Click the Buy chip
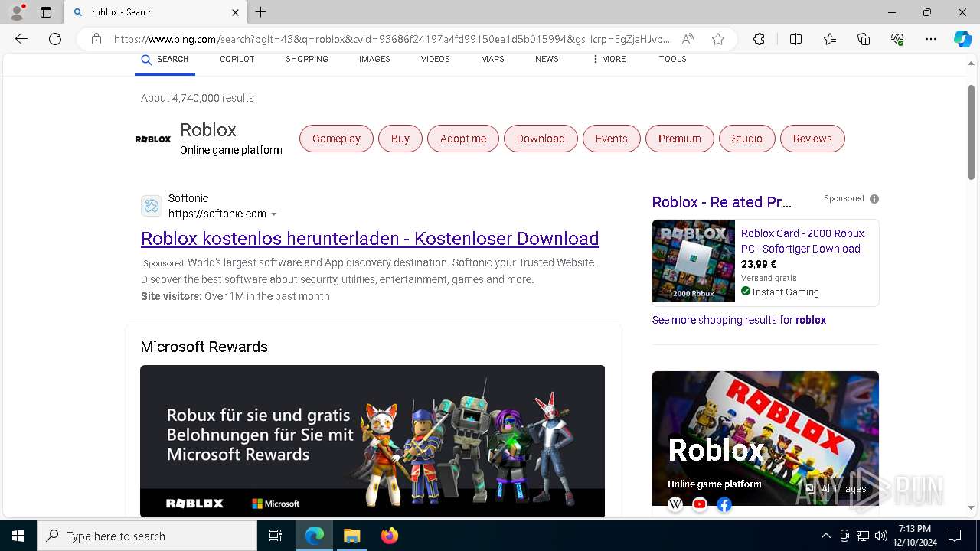This screenshot has height=551, width=980. tap(400, 139)
